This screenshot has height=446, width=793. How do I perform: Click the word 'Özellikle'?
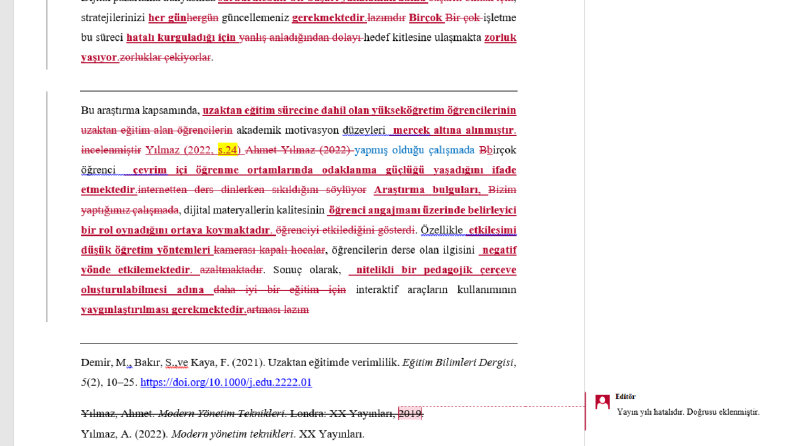click(442, 230)
